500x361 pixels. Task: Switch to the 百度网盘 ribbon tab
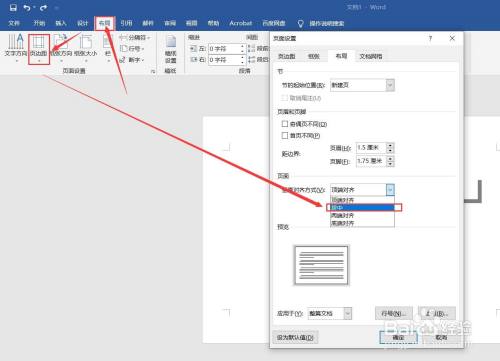pyautogui.click(x=274, y=23)
